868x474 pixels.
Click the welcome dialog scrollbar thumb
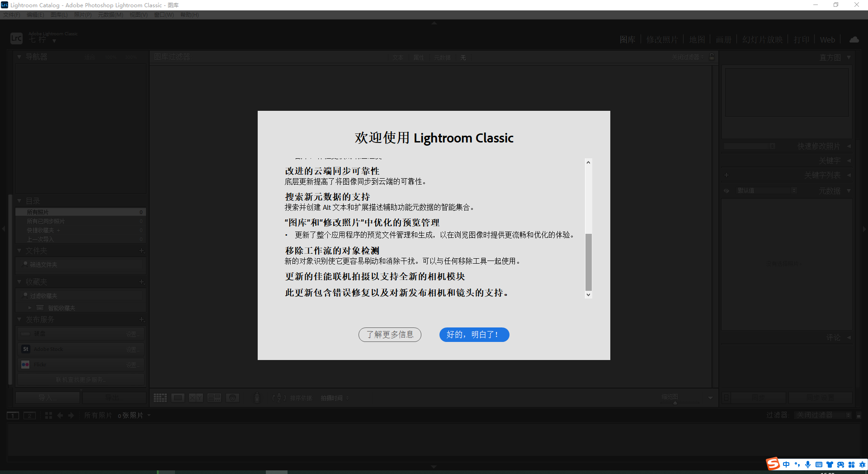pos(588,262)
